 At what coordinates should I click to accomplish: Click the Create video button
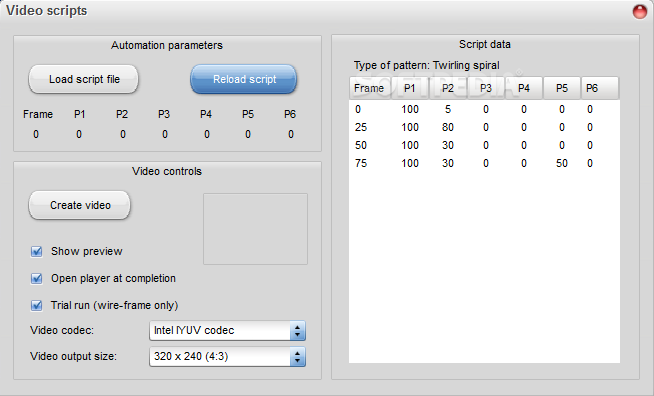point(80,205)
